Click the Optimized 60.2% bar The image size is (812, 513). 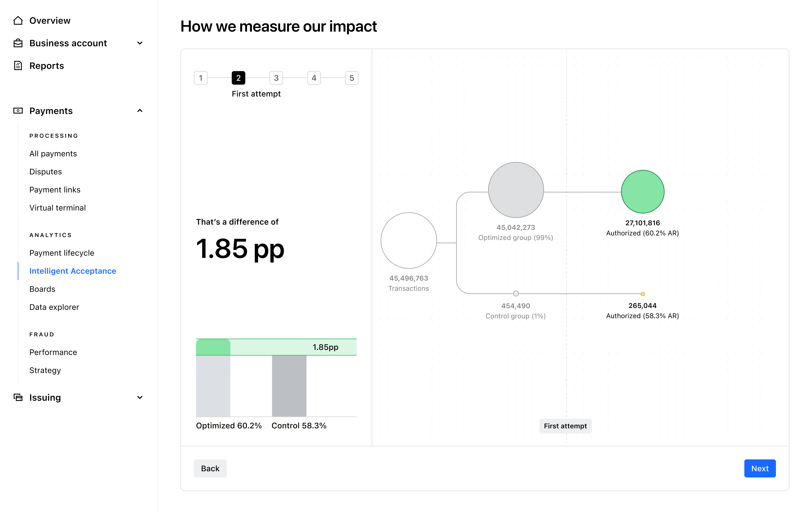(x=213, y=378)
